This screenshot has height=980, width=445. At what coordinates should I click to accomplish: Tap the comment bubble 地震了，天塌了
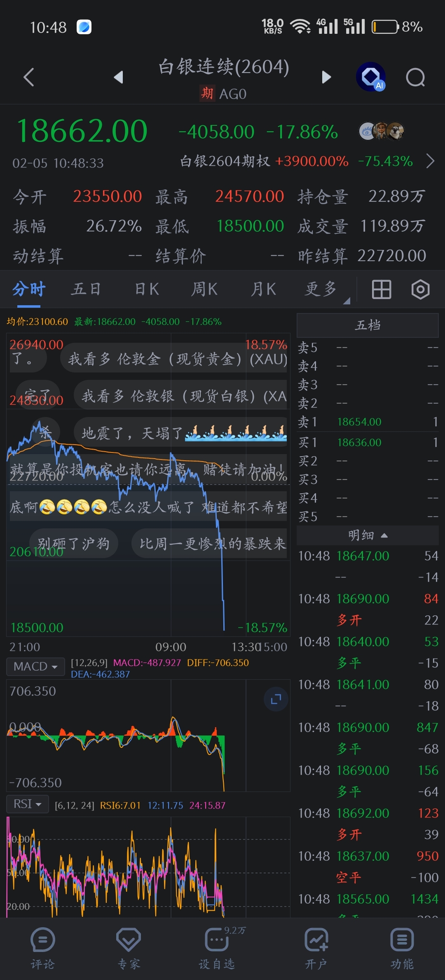(180, 432)
